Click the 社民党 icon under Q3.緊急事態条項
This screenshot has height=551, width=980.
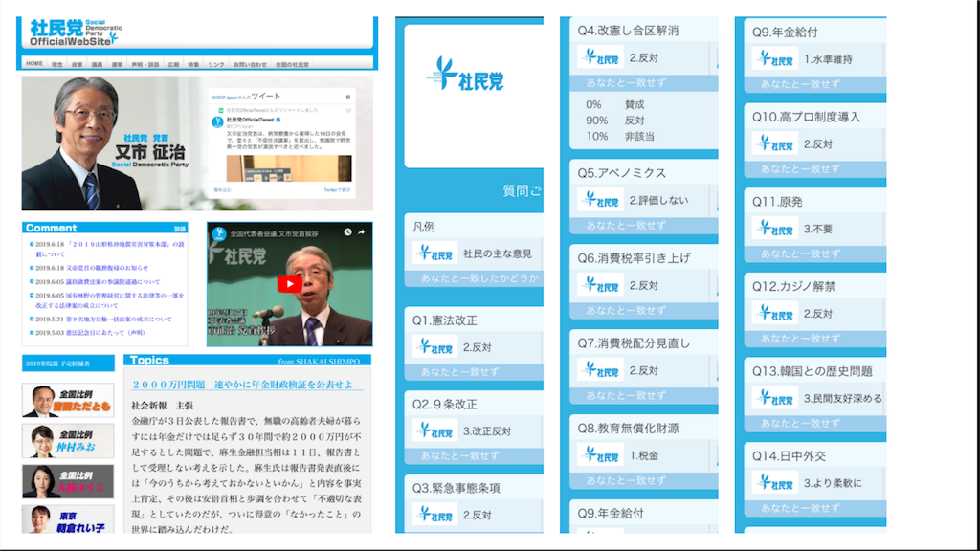tap(435, 514)
